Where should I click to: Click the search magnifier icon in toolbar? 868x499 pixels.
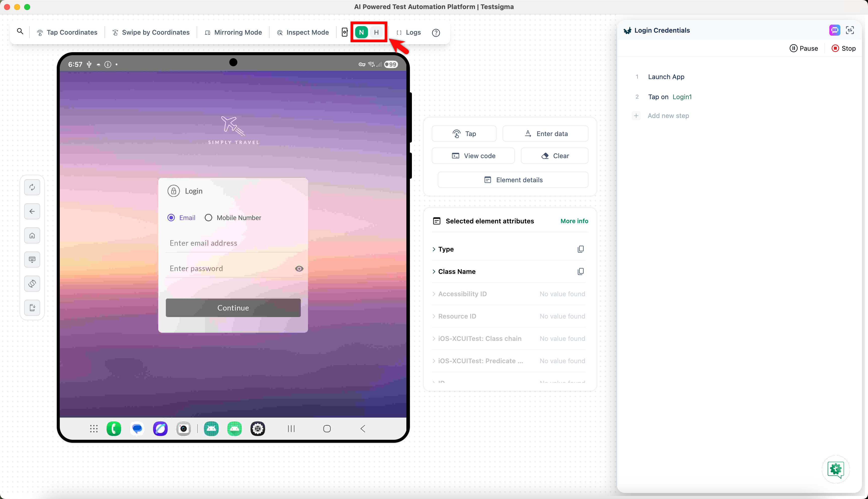tap(20, 32)
